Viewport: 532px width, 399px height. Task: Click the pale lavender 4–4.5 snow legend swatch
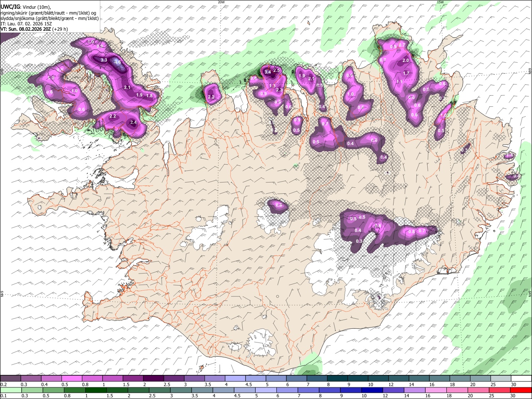tap(234, 378)
